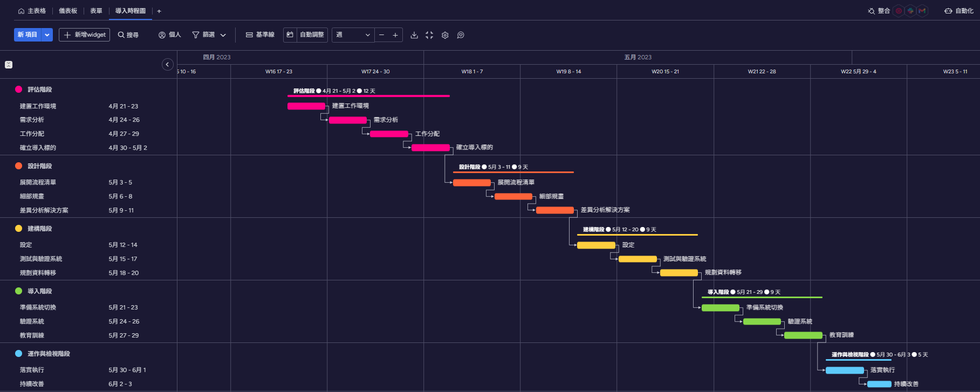Viewport: 980px width, 392px height.
Task: Click the calendar icon beside 自動調整
Action: point(290,35)
